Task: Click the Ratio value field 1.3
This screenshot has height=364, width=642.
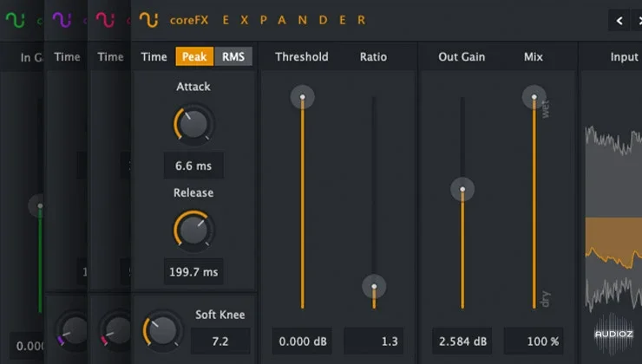Action: point(373,341)
